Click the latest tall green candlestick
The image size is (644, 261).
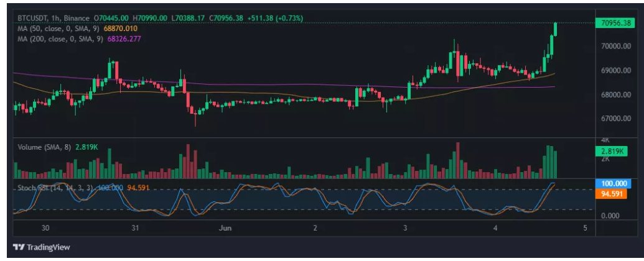(x=555, y=29)
